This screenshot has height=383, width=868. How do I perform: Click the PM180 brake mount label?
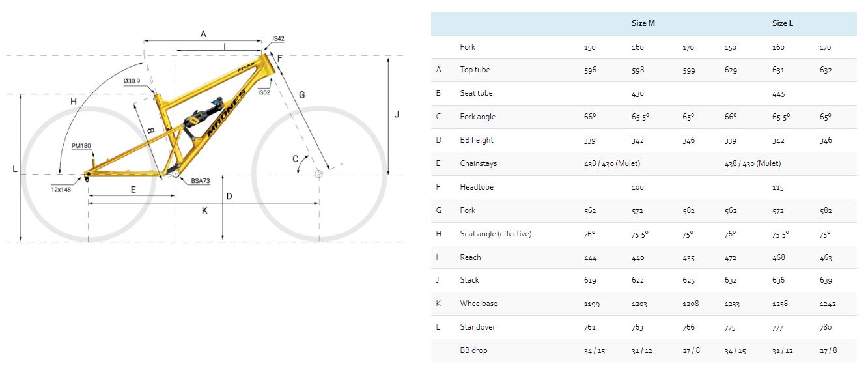point(81,146)
